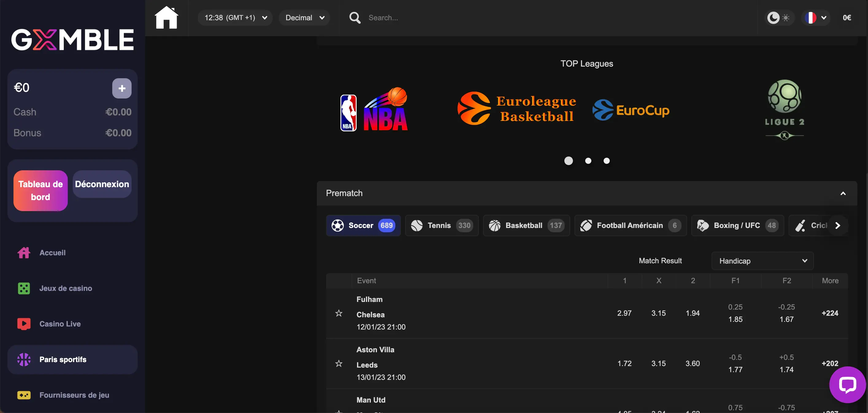Open +224 more markets for Fulham match
The image size is (868, 413).
[830, 313]
